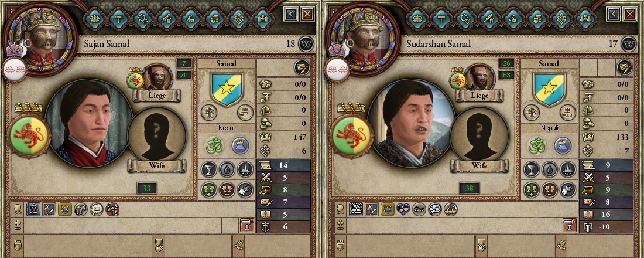Click the eyes trait icon in Sudarshan's trait row
The image size is (644, 258).
pyautogui.click(x=419, y=209)
